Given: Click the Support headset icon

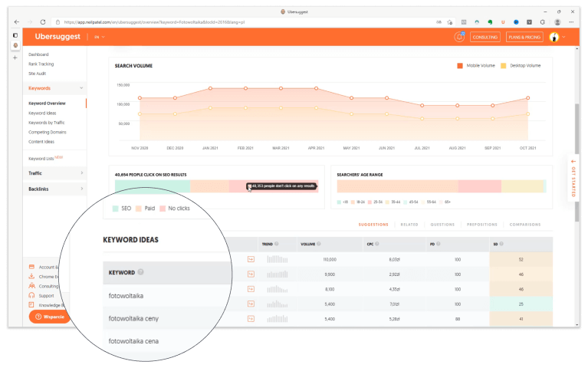Looking at the screenshot, I should (x=32, y=296).
